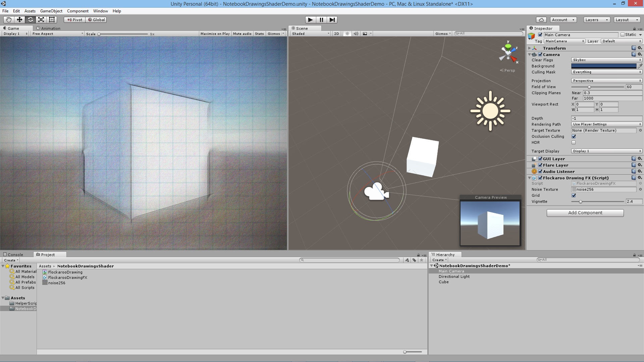Click the Step frame button
644x362 pixels.
pyautogui.click(x=332, y=20)
